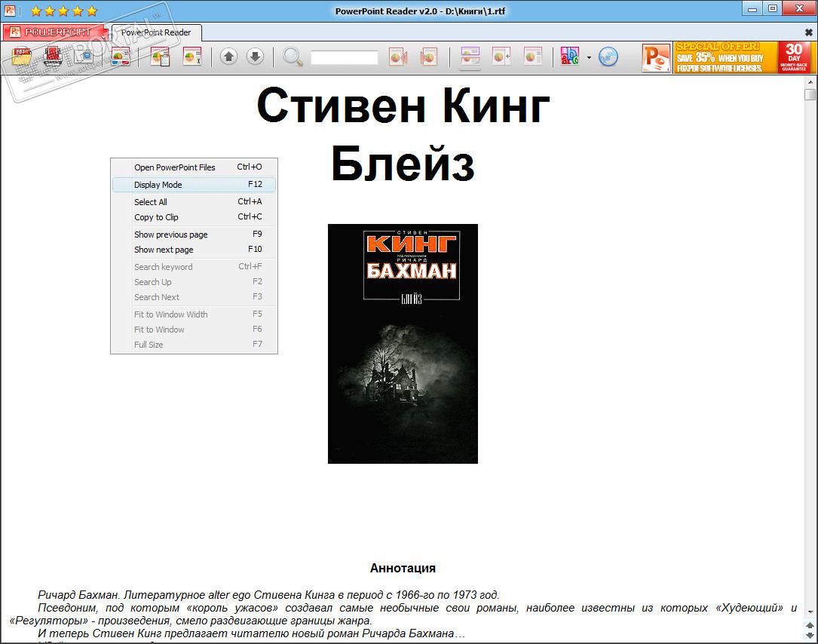The height and width of the screenshot is (644, 818).
Task: Click the full size slide icon
Action: pos(532,57)
